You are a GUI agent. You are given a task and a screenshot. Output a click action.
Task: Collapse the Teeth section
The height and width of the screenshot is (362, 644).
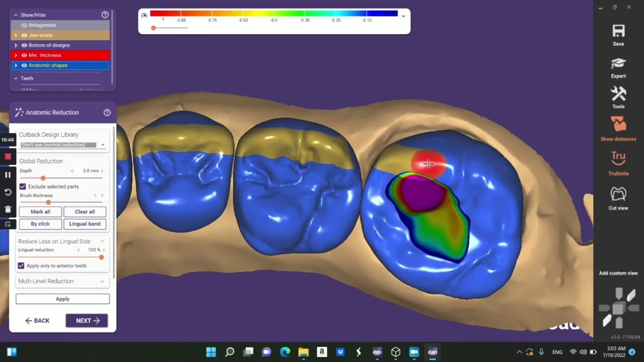coord(16,78)
